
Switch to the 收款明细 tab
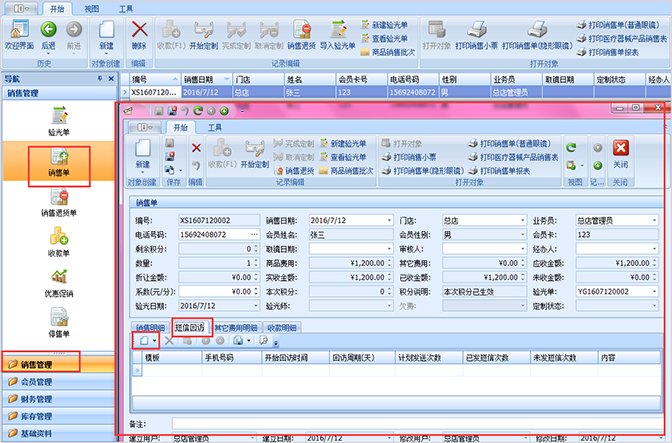tap(282, 328)
